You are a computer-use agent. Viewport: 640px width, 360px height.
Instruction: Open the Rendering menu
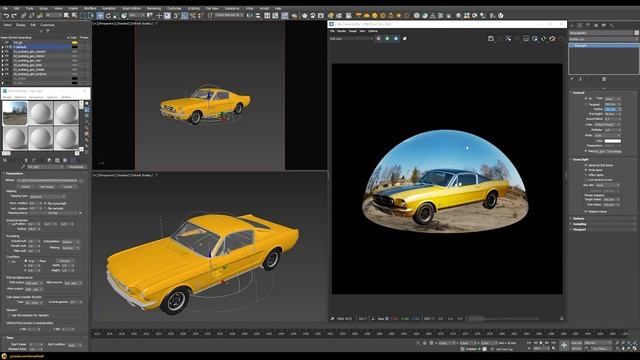(154, 8)
